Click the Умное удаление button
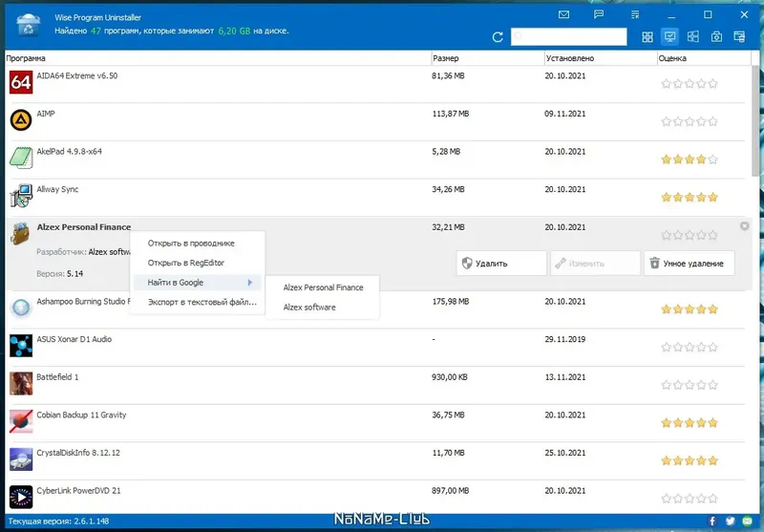Viewport: 764px width, 532px height. coord(689,264)
